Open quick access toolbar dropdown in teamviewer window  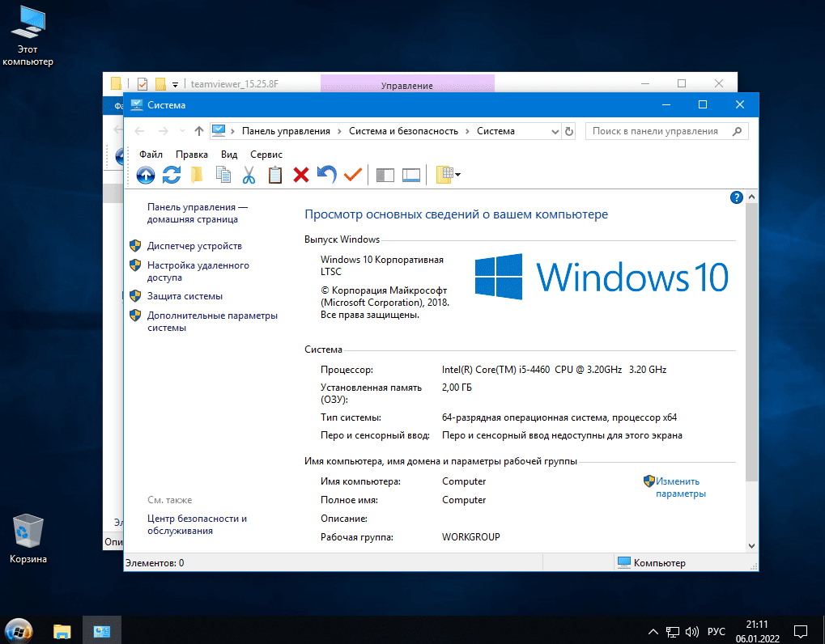(175, 85)
